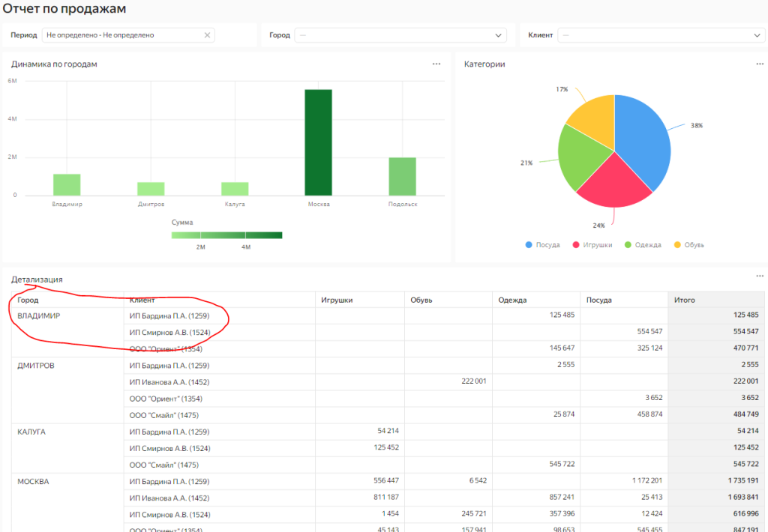Sort table by Одежда column header
The height and width of the screenshot is (532, 768).
[x=512, y=300]
